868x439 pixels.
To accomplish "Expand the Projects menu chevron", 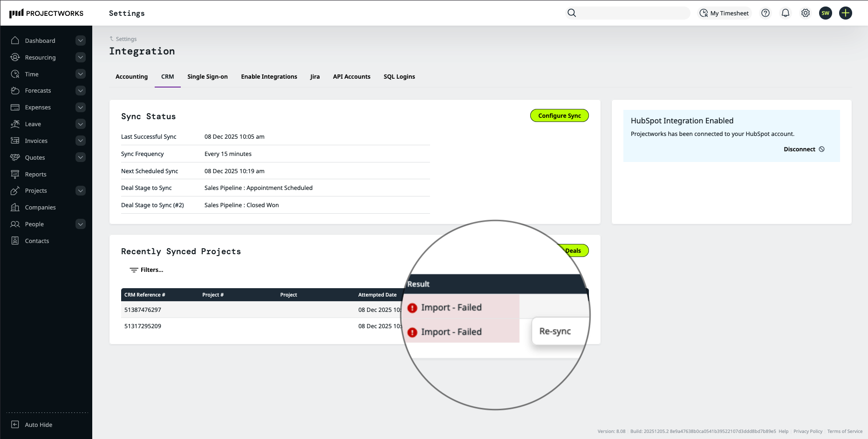I will point(81,190).
